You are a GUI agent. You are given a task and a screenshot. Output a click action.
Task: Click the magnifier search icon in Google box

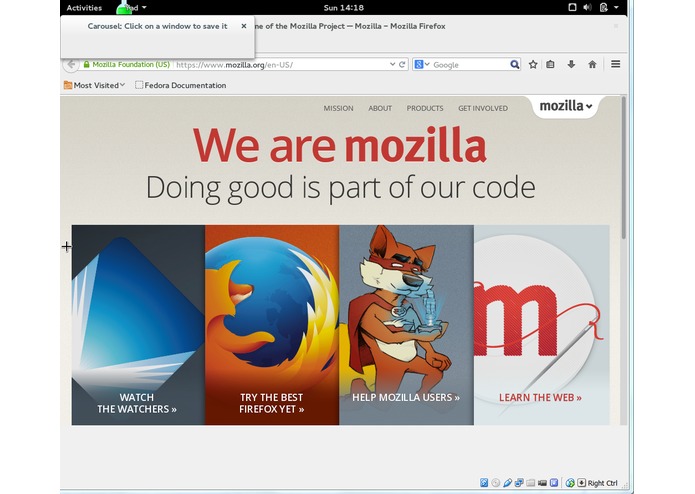(514, 65)
